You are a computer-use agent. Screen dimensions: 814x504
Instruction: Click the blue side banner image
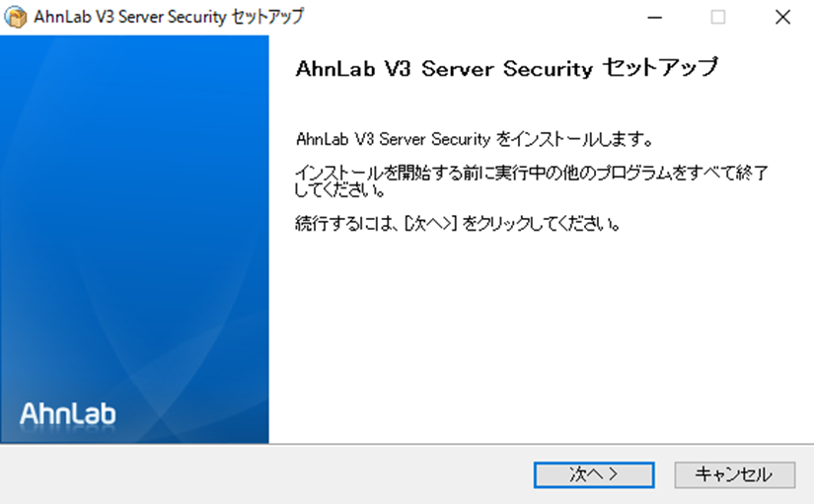click(x=134, y=240)
